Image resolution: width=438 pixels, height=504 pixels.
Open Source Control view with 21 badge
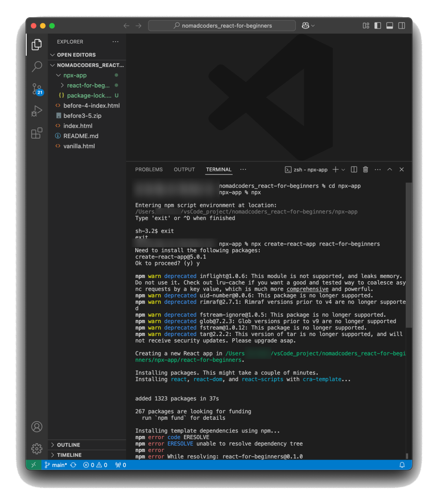37,89
